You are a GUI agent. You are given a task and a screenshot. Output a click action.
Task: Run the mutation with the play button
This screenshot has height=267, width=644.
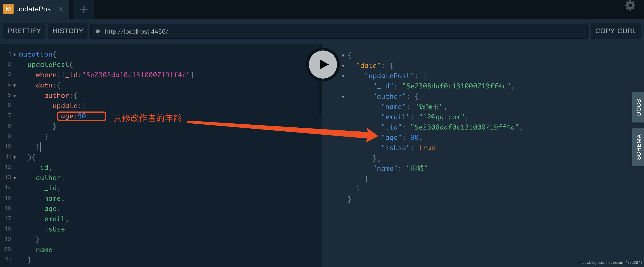(323, 65)
